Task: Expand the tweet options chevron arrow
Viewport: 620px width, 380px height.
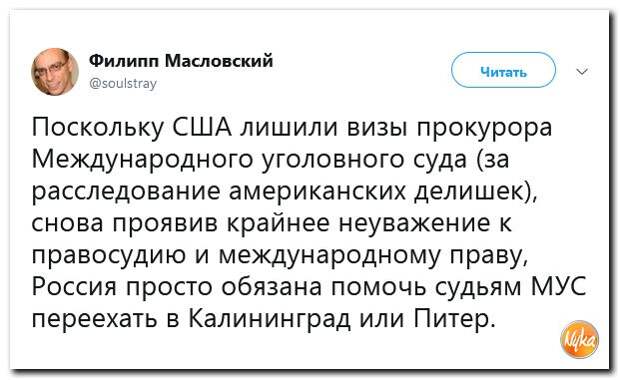Action: coord(582,72)
